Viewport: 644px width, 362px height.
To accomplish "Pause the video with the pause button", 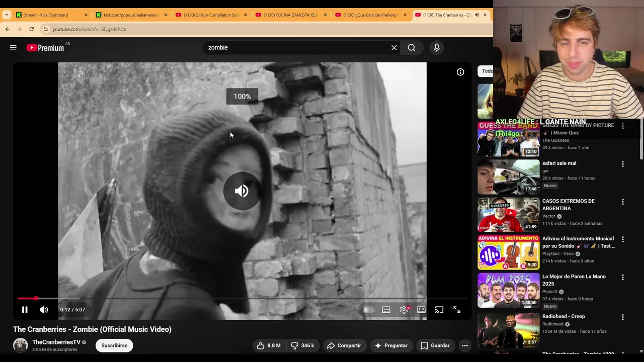I will 25,310.
